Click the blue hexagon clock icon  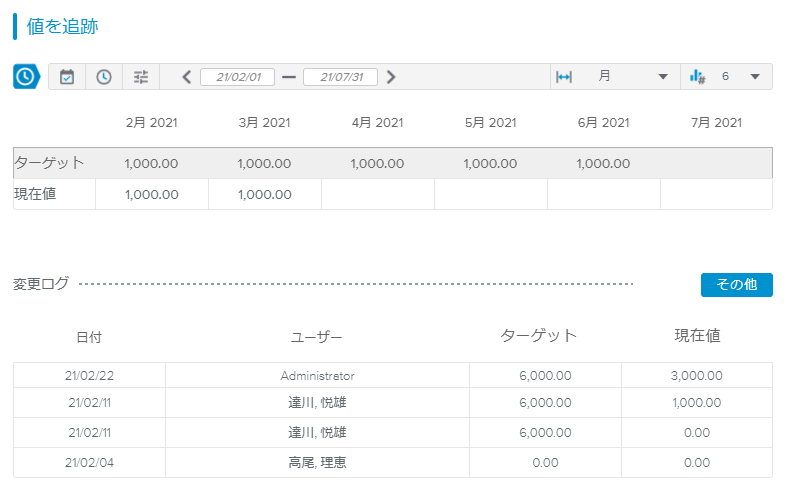pyautogui.click(x=26, y=77)
